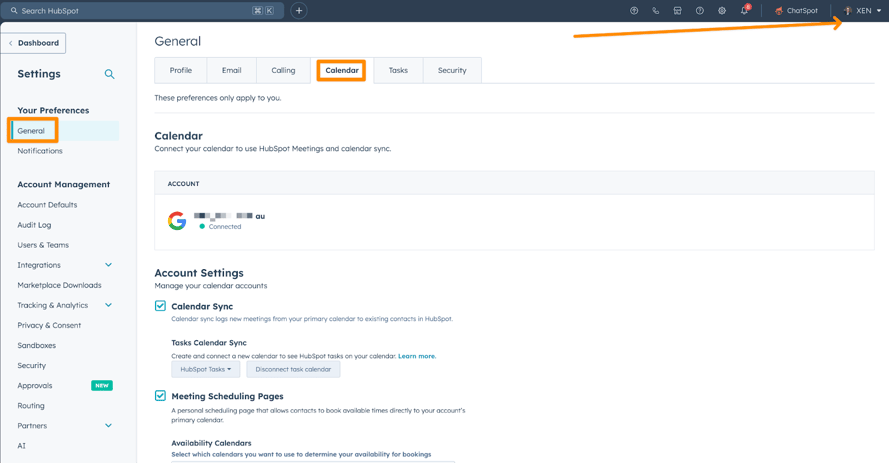Switch to the Profile tab
The image size is (889, 463).
(x=181, y=70)
